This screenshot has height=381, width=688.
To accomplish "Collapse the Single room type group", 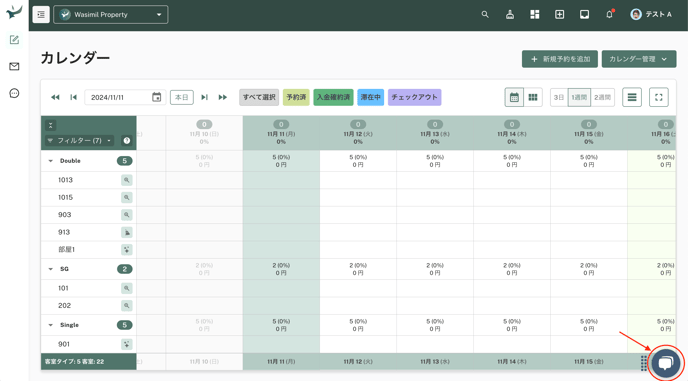I will [x=50, y=325].
